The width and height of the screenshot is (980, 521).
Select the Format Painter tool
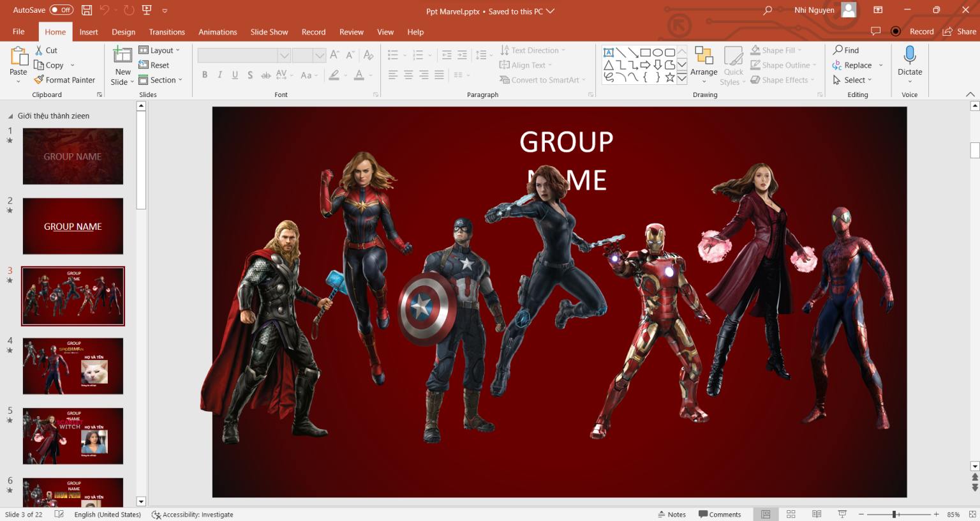(x=64, y=79)
